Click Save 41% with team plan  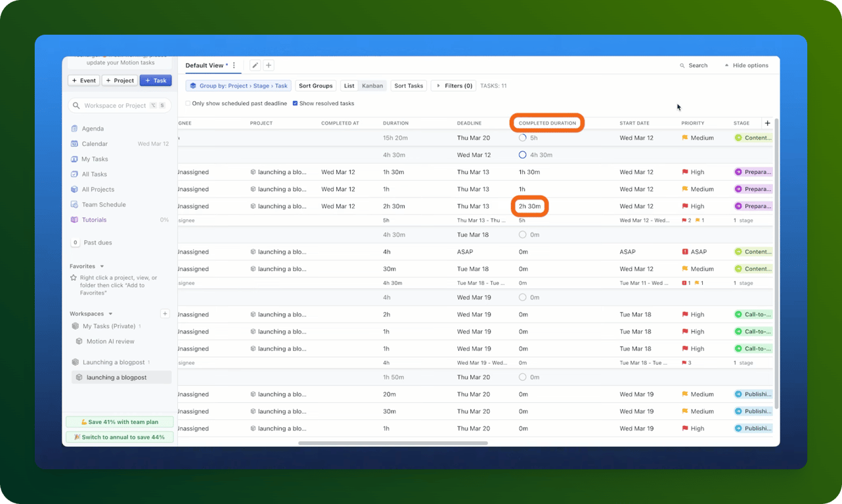click(x=120, y=422)
